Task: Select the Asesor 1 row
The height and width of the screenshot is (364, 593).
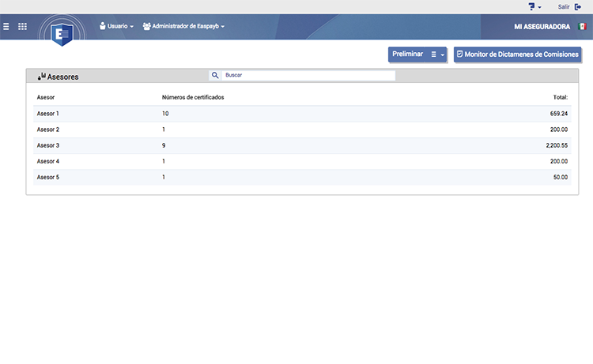Action: [x=302, y=114]
